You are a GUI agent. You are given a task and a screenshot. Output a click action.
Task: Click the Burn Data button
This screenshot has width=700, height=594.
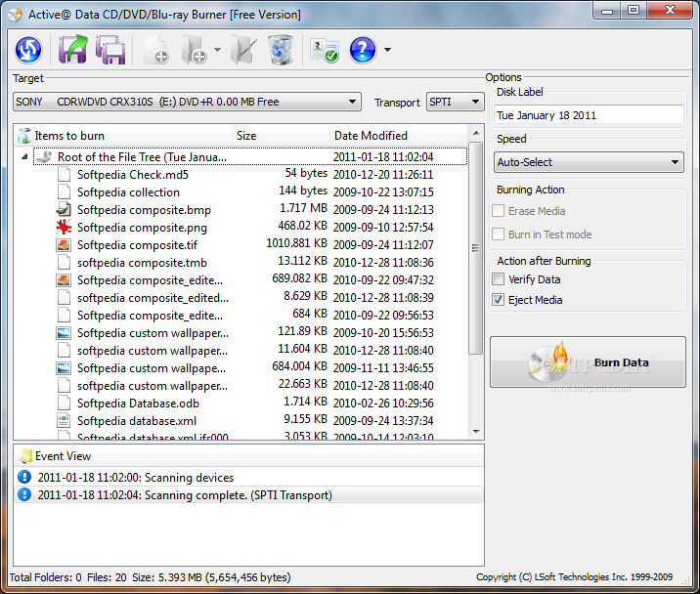pyautogui.click(x=588, y=361)
